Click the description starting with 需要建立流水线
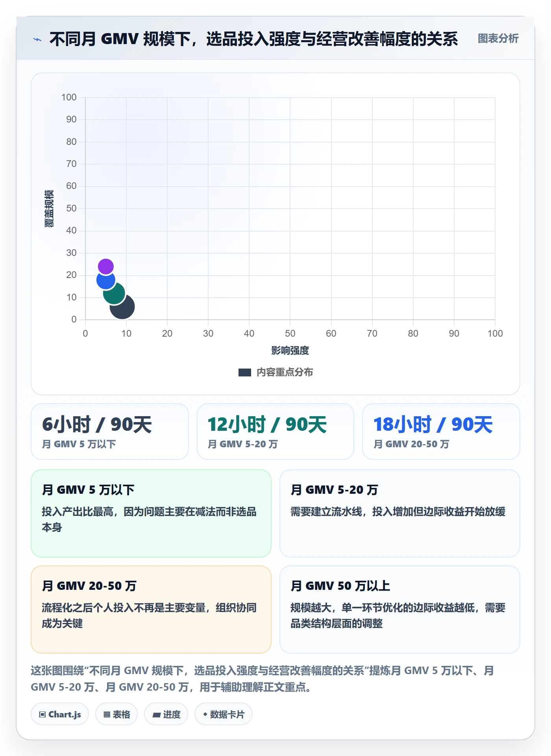Screen dimensions: 551x756 (x=398, y=512)
